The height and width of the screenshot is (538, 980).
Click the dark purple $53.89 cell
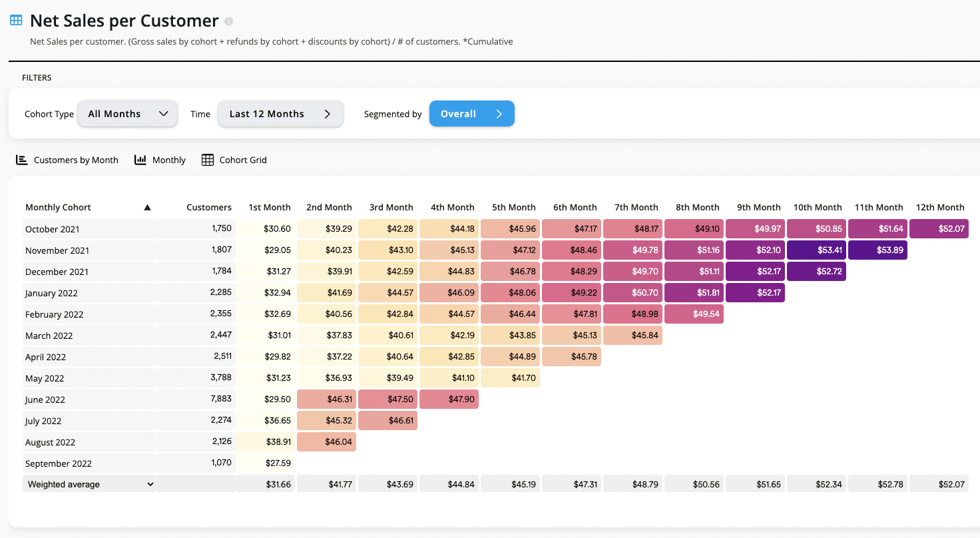877,250
